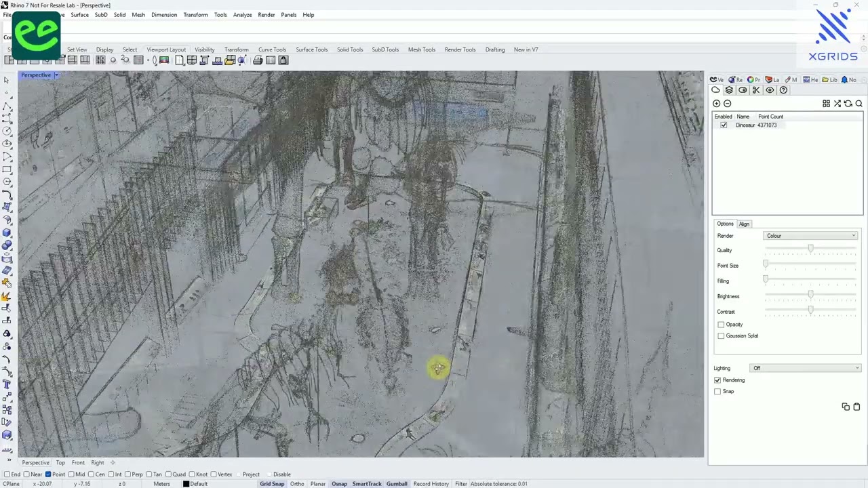Click the refresh circular arrows icon
Viewport: 868px width, 488px height.
848,104
